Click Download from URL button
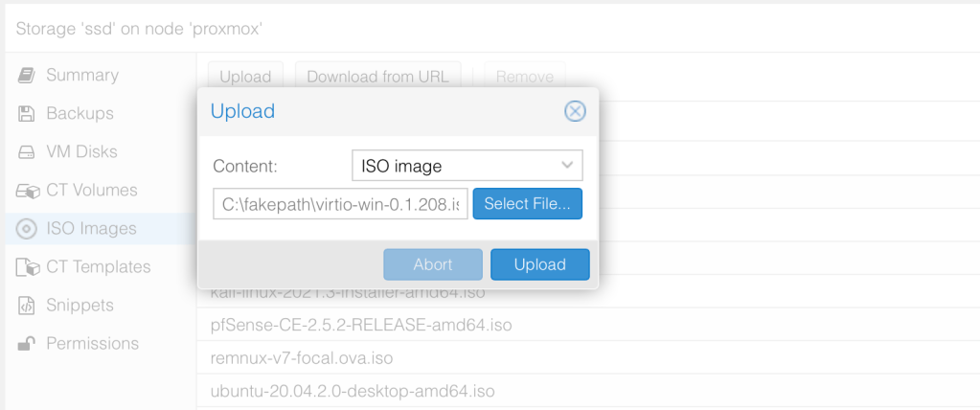980x410 pixels. 377,77
